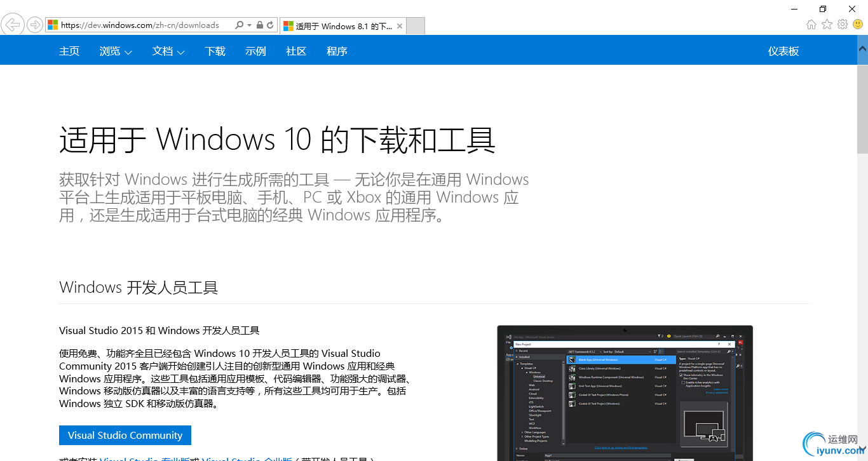Click the search magnifier in the address bar
The height and width of the screenshot is (461, 868).
[240, 25]
